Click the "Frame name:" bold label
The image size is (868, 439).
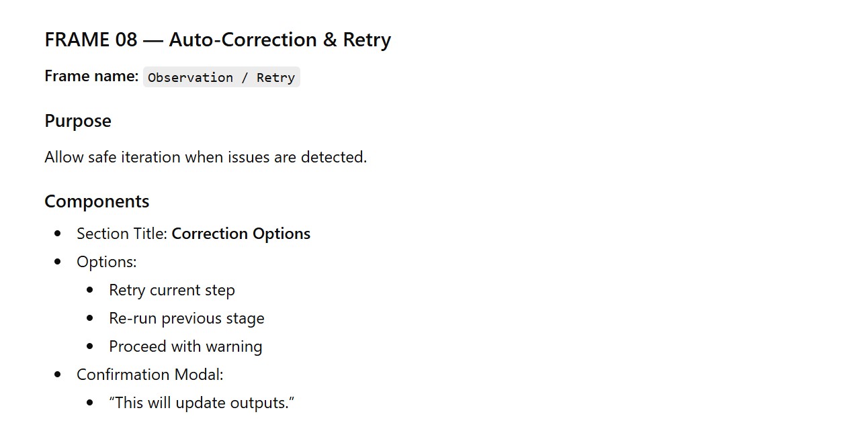[x=91, y=77]
